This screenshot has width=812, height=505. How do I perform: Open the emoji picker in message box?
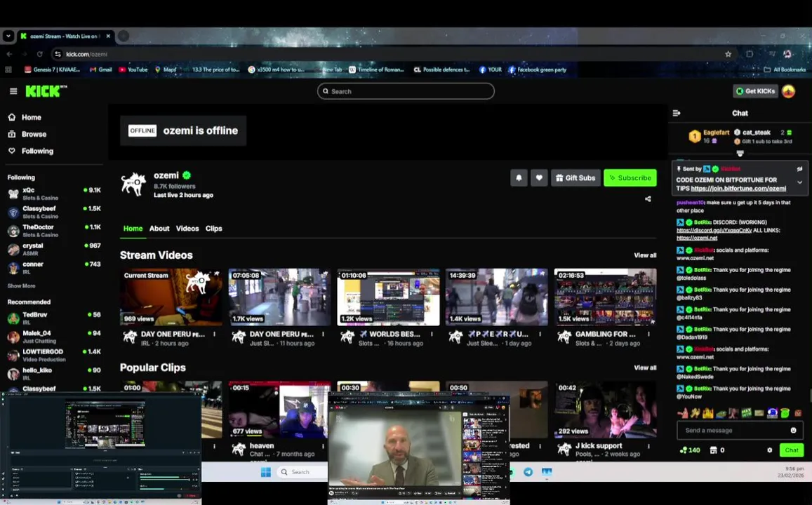pyautogui.click(x=793, y=430)
